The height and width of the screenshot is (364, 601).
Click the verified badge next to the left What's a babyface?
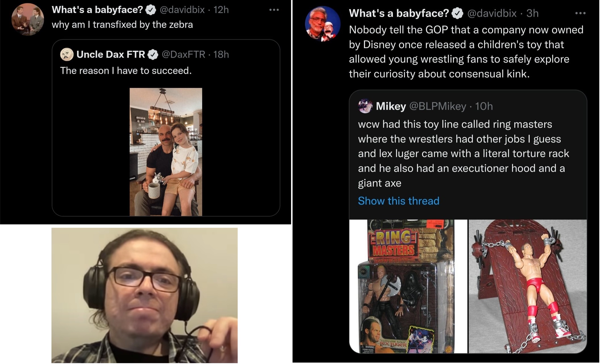(151, 10)
